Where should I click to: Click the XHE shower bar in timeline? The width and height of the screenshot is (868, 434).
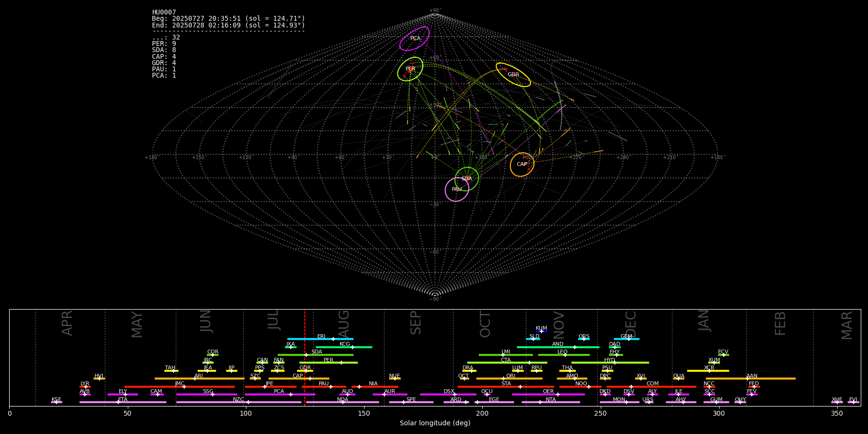(837, 402)
